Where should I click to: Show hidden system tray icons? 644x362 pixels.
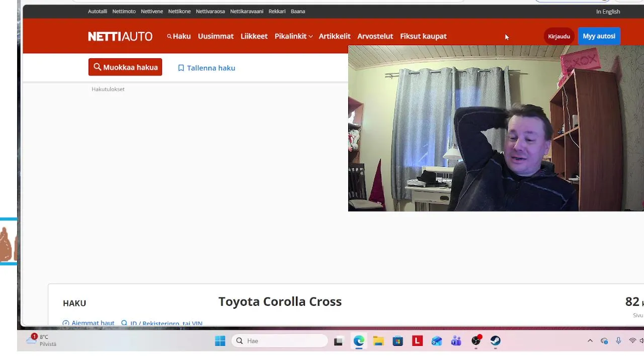(590, 341)
